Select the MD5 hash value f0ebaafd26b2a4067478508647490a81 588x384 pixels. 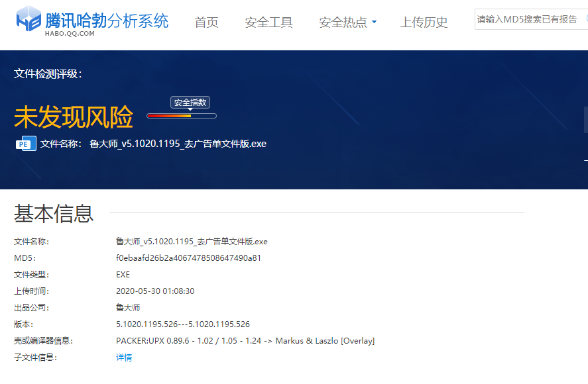pos(189,258)
